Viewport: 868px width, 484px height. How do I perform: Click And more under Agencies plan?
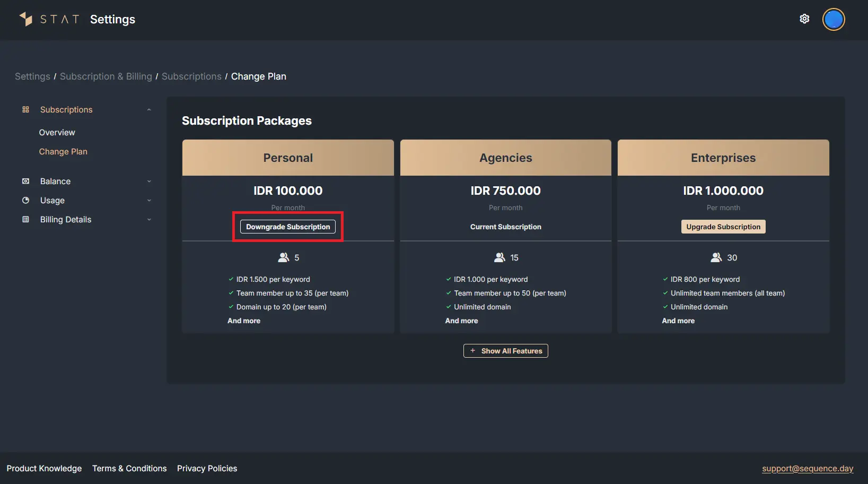click(x=461, y=321)
